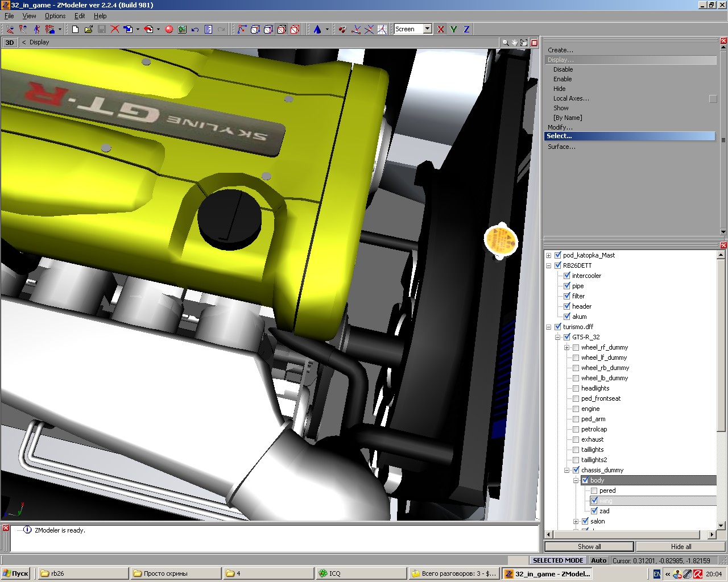This screenshot has width=728, height=582.
Task: Click the Пуск start button
Action: click(x=15, y=573)
